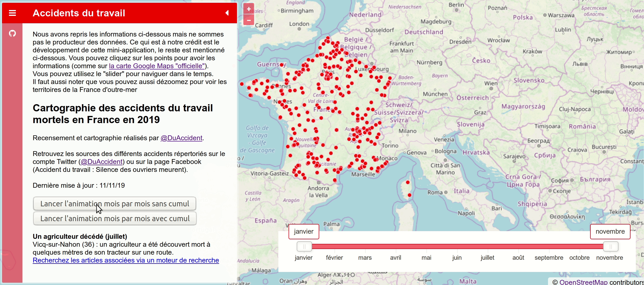Click the red accident marker near Guernsey
The image size is (644, 285).
(x=282, y=65)
